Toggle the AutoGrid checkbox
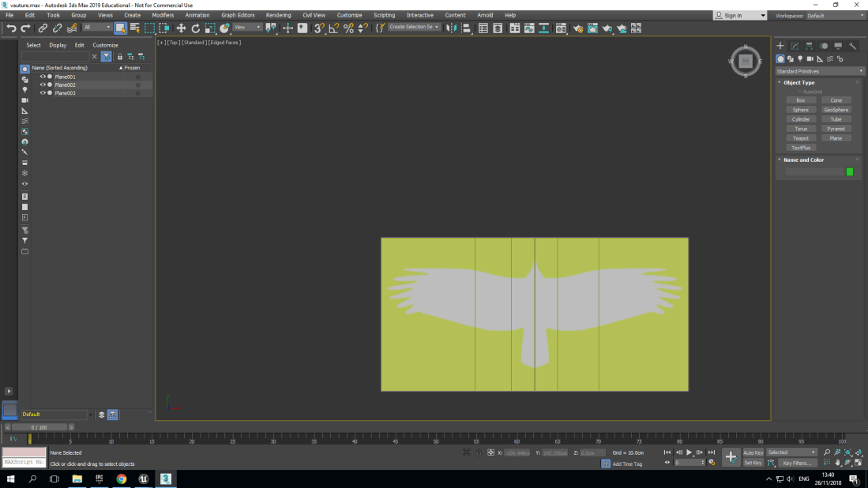The image size is (868, 488). coord(799,92)
